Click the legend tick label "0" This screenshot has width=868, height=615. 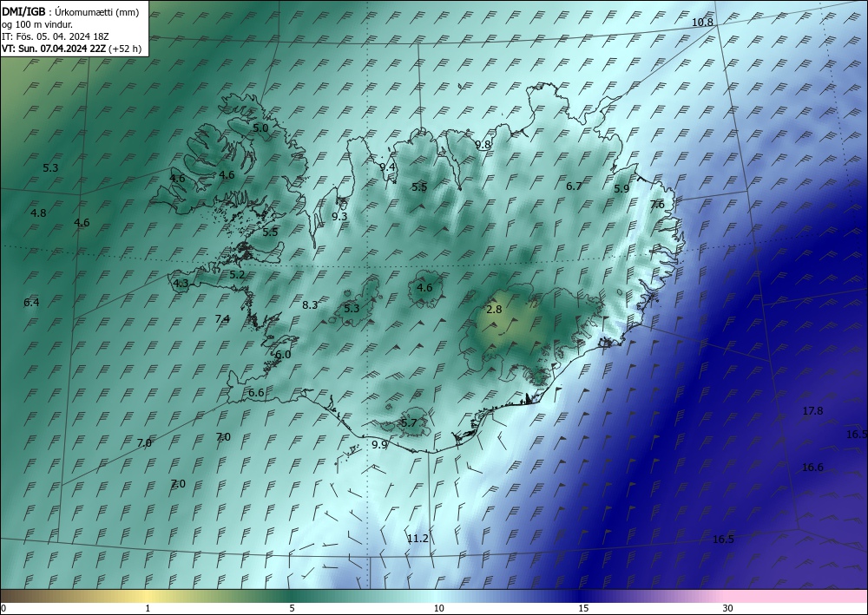3,608
